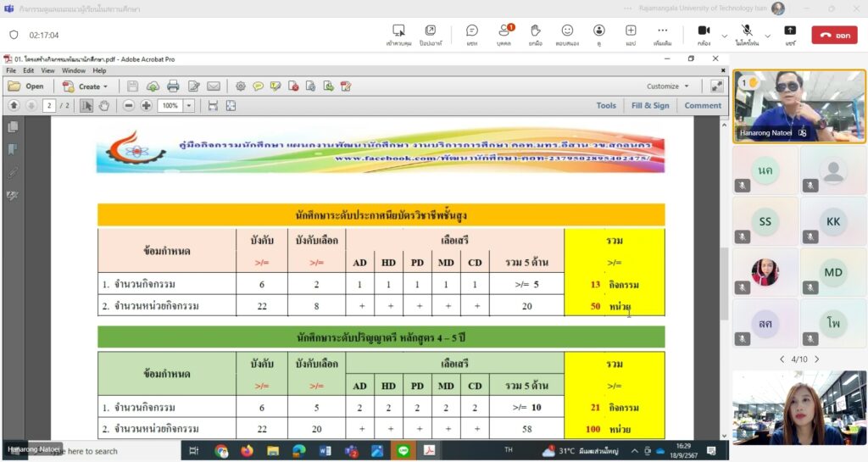Click the red leave call button
Image resolution: width=868 pixels, height=462 pixels.
tap(834, 35)
